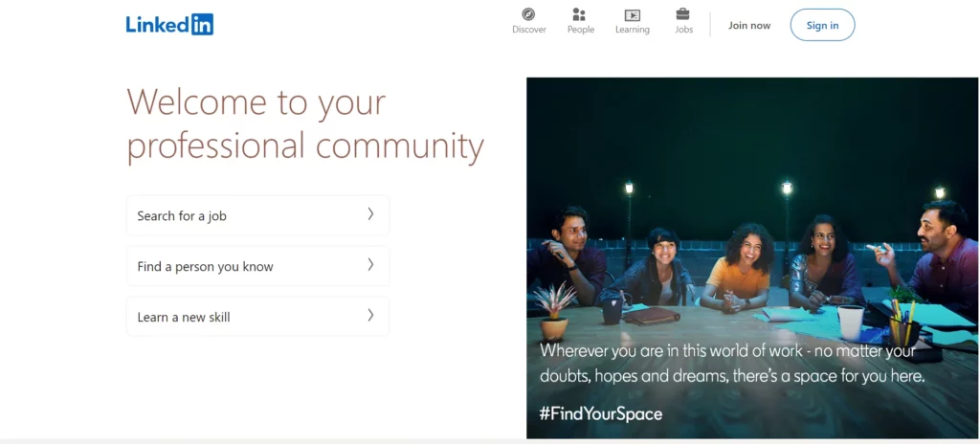
Task: Open the Discover compass icon
Action: 528,14
